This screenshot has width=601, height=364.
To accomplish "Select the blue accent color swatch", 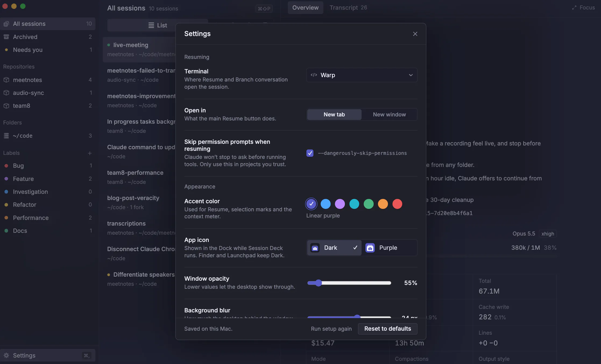I will (x=326, y=204).
